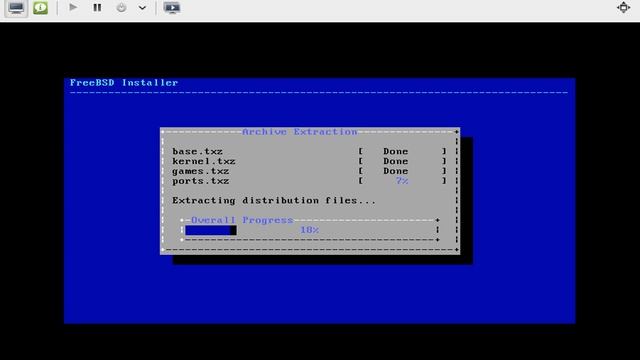This screenshot has height=360, width=640.
Task: Click the 7% status for ports.txz
Action: tap(402, 181)
